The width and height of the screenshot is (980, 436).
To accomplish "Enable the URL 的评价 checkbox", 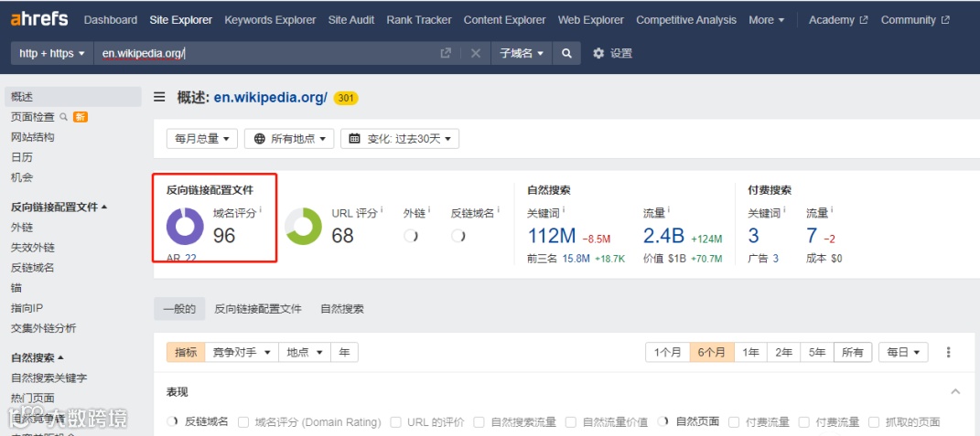I will point(396,422).
